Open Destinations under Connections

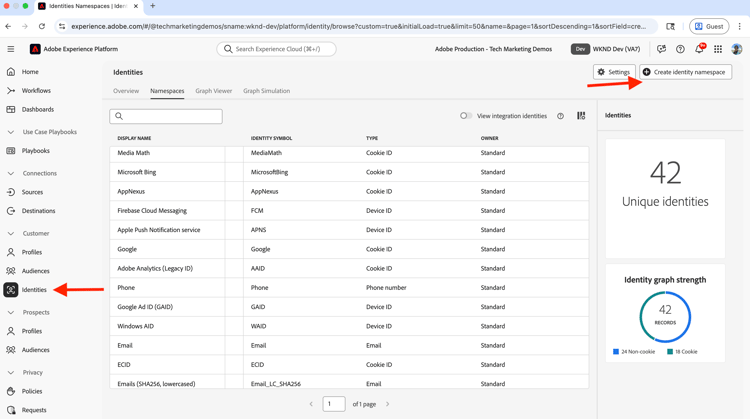click(38, 211)
